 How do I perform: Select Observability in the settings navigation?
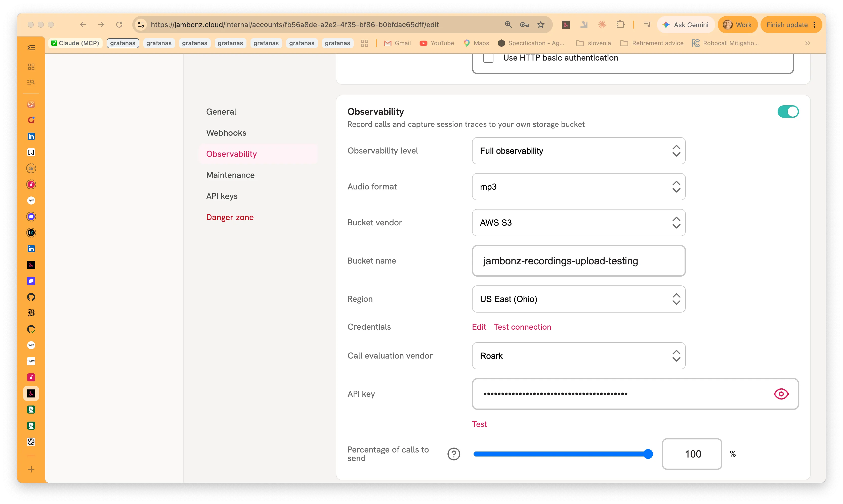(258, 154)
